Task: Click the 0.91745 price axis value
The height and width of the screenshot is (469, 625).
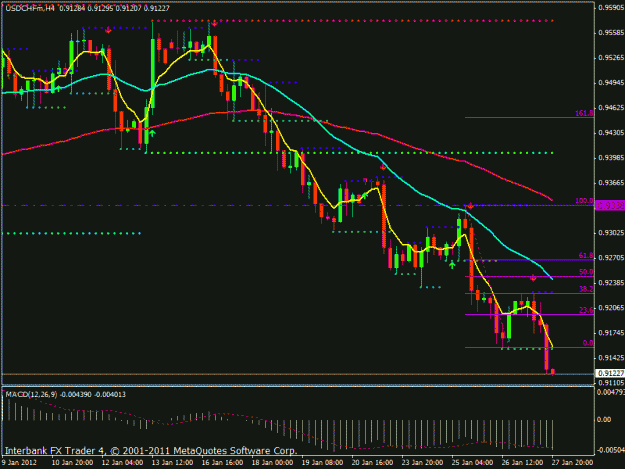Action: coord(611,333)
